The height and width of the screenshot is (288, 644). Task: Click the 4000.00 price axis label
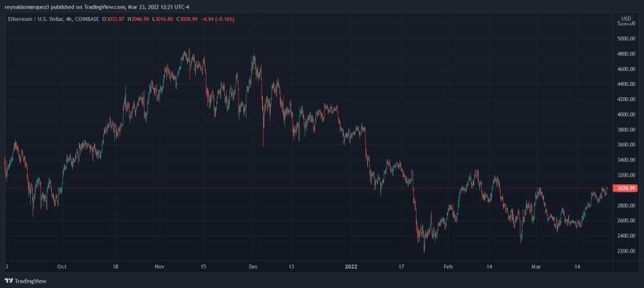626,115
